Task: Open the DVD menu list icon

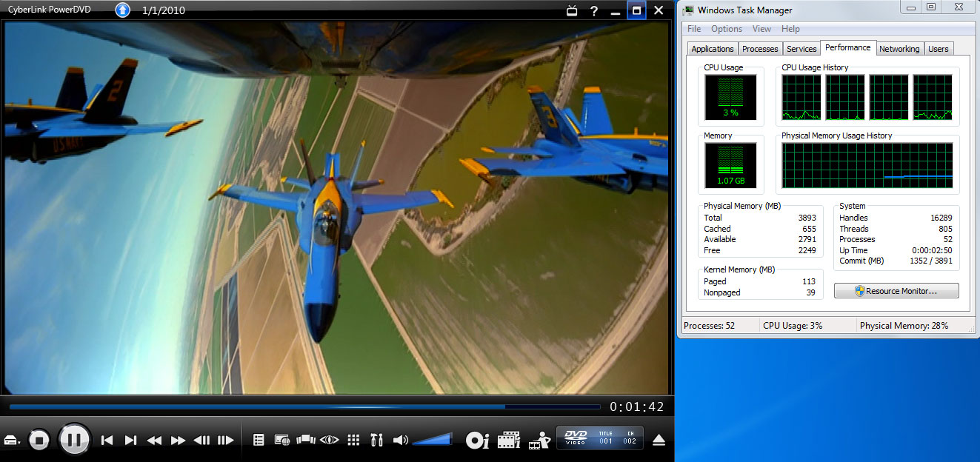Action: tap(259, 441)
